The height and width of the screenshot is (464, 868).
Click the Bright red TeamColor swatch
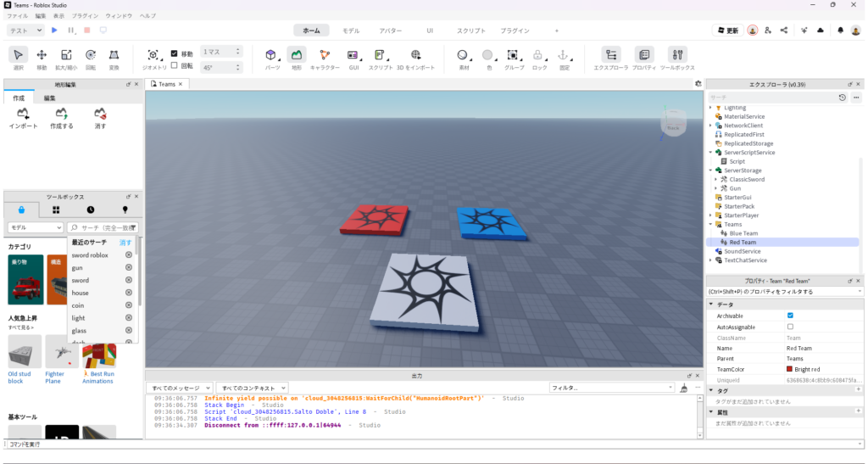789,369
